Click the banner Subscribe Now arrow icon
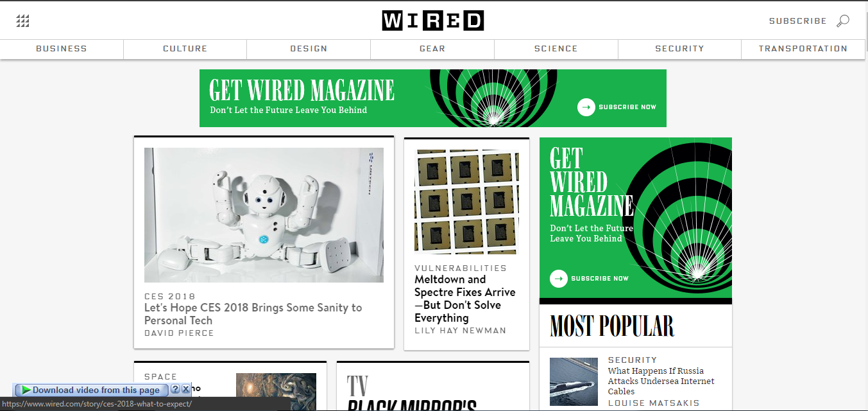This screenshot has width=868, height=411. pyautogui.click(x=586, y=107)
